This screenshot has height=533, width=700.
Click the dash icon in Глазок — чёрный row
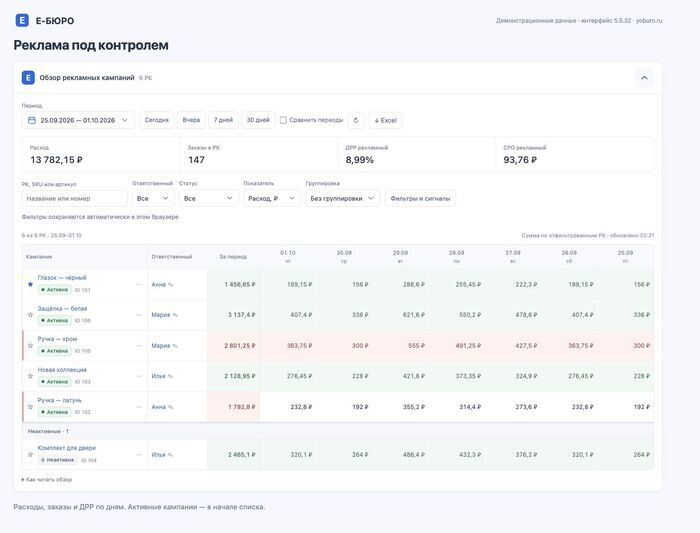click(139, 284)
